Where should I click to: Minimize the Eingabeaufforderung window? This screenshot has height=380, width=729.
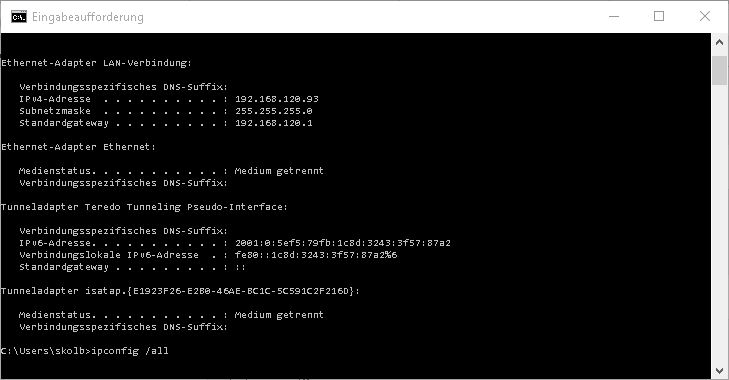(614, 16)
